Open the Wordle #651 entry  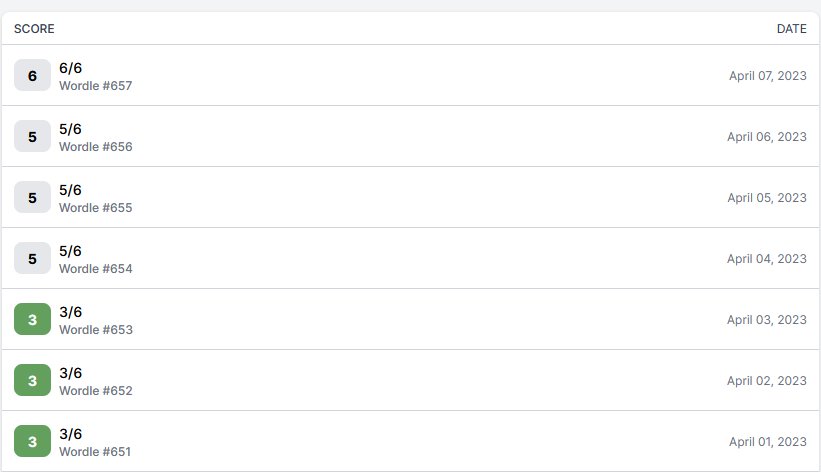pyautogui.click(x=410, y=441)
